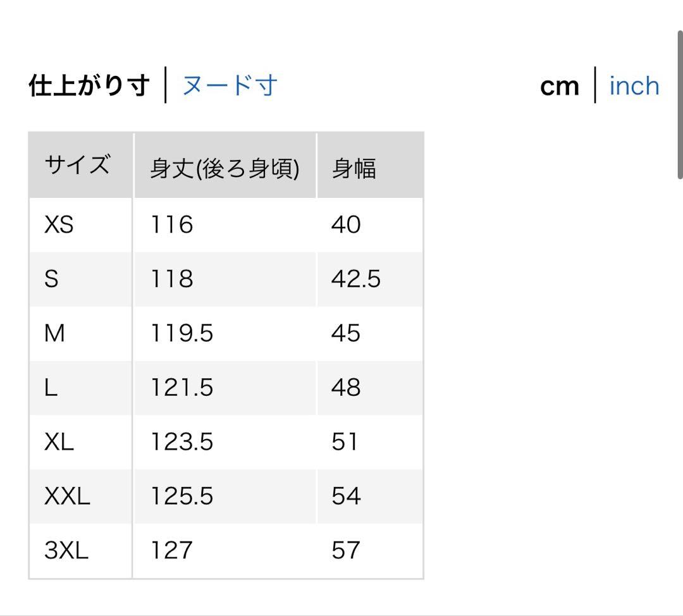Click the 42.5 width value for S

[356, 279]
